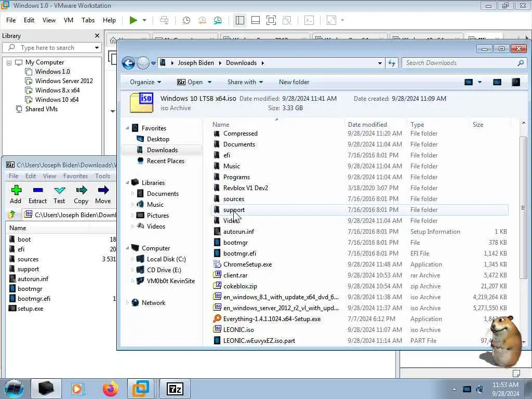Click the library search field
Viewport: 532px width, 399px height.
[51, 47]
